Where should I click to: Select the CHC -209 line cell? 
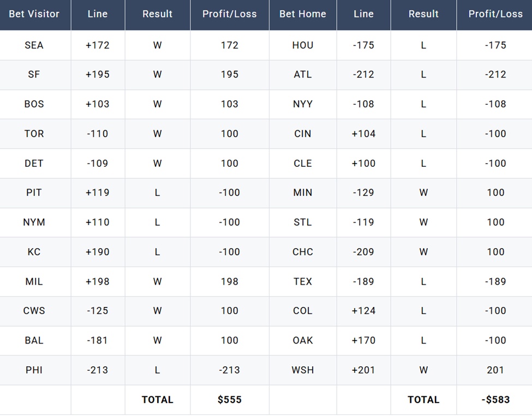pos(363,252)
